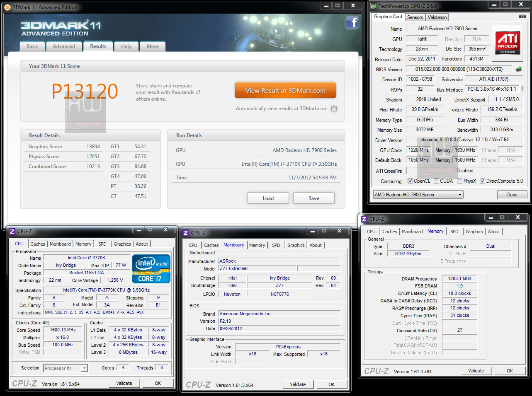Click the Graphics Score value 13894

pyautogui.click(x=93, y=147)
